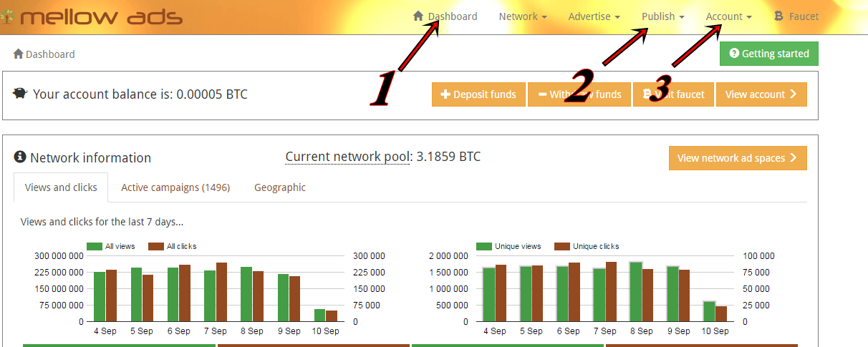
Task: Select the Geographic tab
Action: (x=280, y=187)
